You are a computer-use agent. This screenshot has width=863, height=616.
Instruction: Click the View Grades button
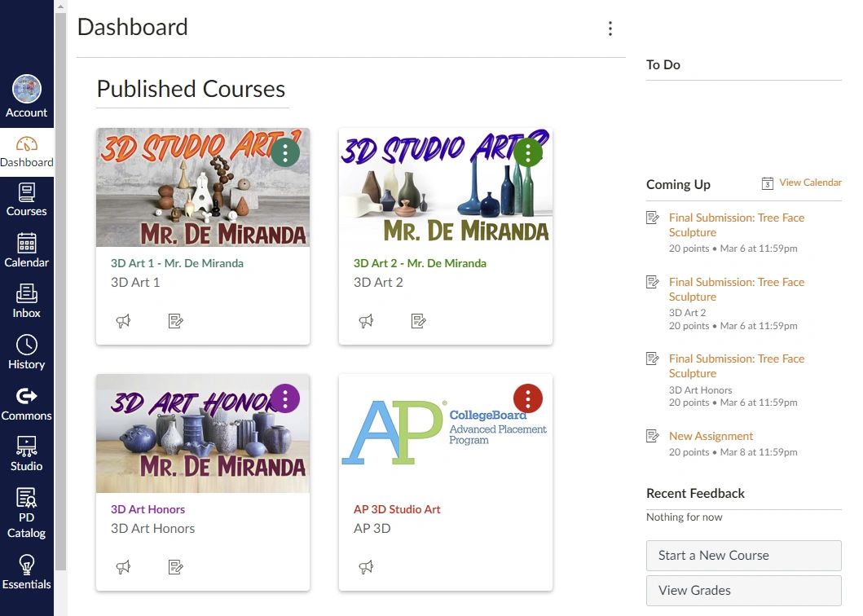(743, 590)
